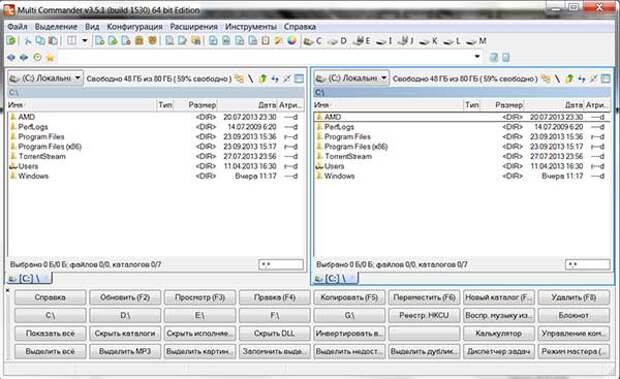The height and width of the screenshot is (379, 620).
Task: Click the copy icon in toolbar
Action: pos(40,40)
